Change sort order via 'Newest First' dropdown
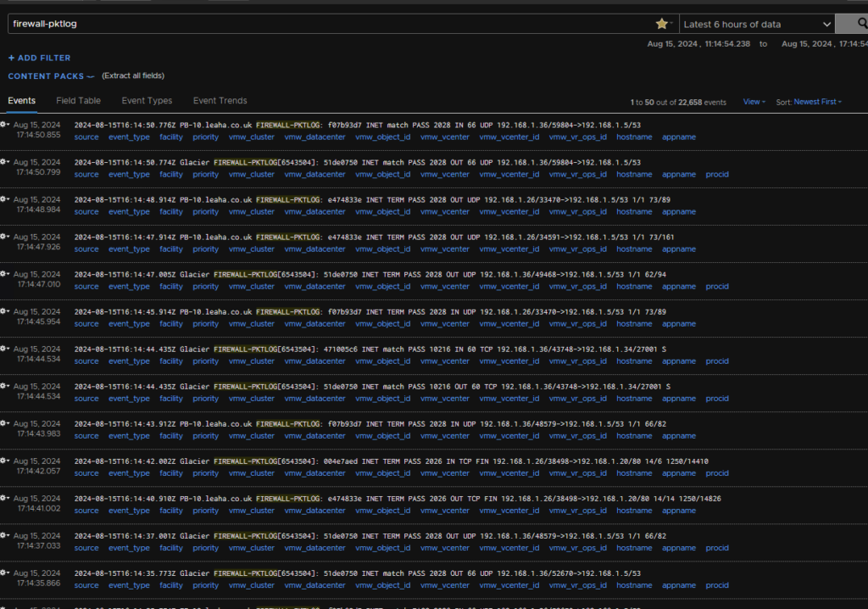 (x=818, y=102)
